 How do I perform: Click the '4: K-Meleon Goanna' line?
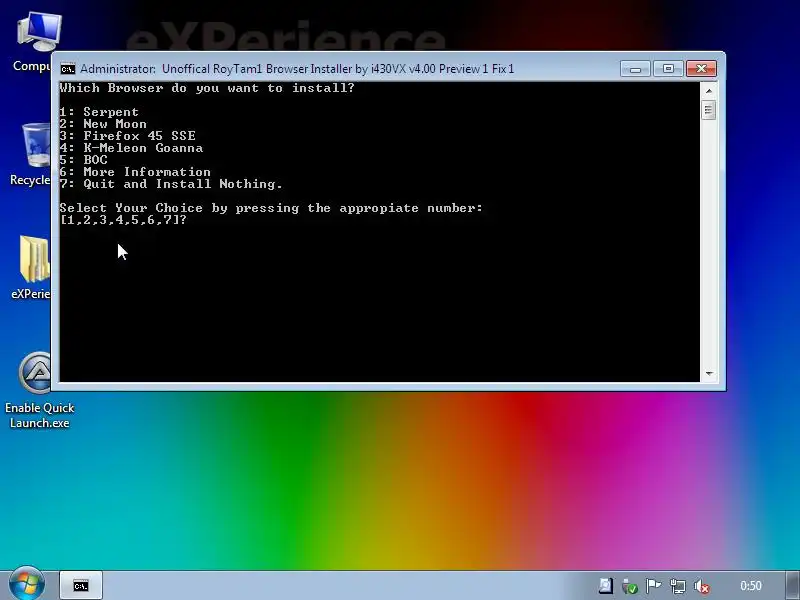coord(131,148)
